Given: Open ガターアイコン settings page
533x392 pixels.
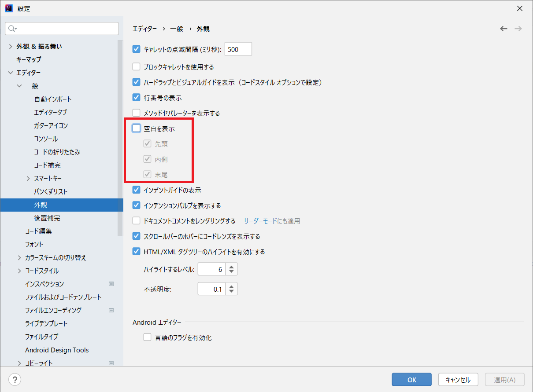Looking at the screenshot, I should pyautogui.click(x=51, y=125).
